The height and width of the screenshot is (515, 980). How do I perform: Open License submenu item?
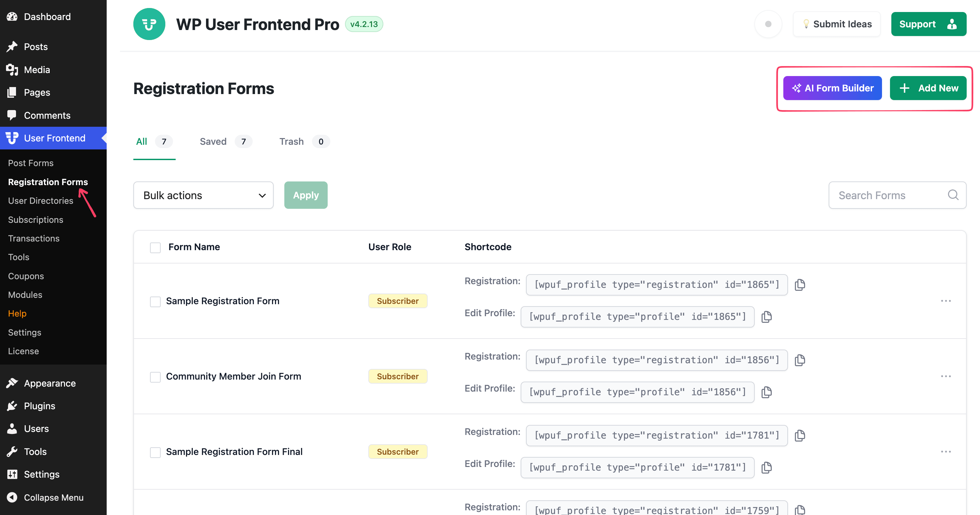point(24,351)
